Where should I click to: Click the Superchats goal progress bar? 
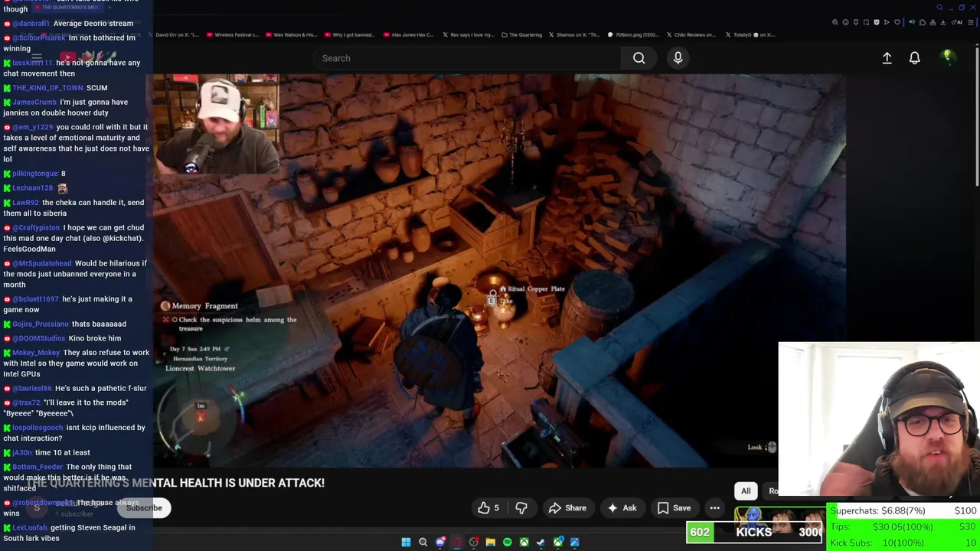903,511
